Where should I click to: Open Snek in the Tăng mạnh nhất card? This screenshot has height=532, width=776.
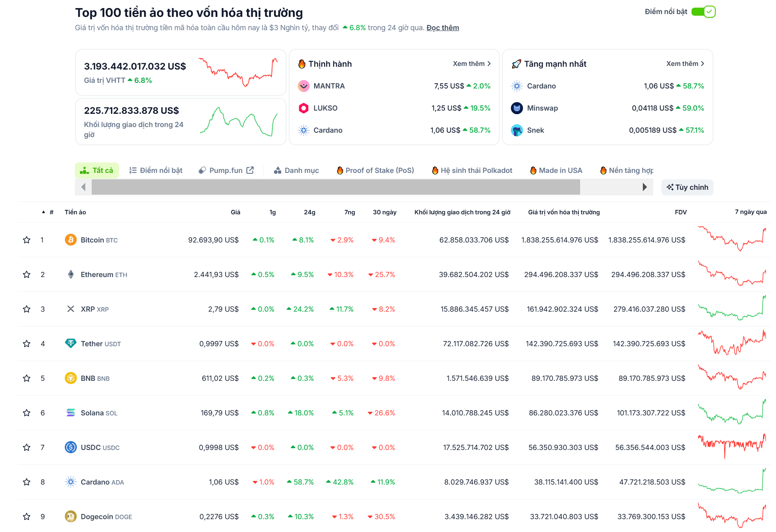pyautogui.click(x=535, y=130)
